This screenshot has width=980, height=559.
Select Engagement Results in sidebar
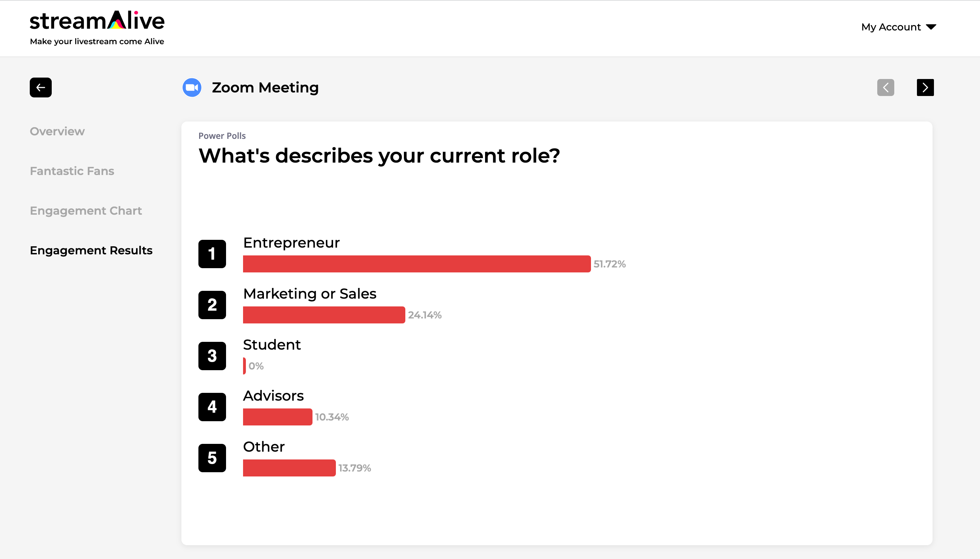click(x=91, y=250)
